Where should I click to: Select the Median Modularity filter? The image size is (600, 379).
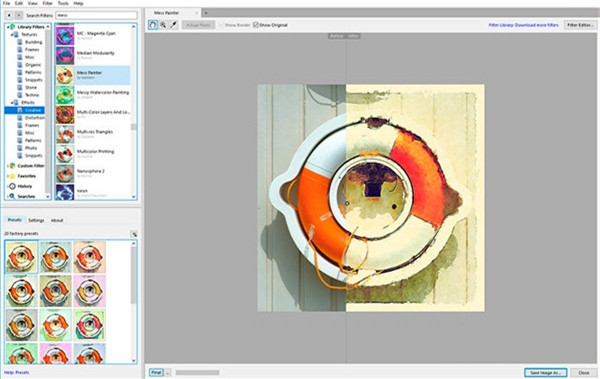click(x=93, y=56)
